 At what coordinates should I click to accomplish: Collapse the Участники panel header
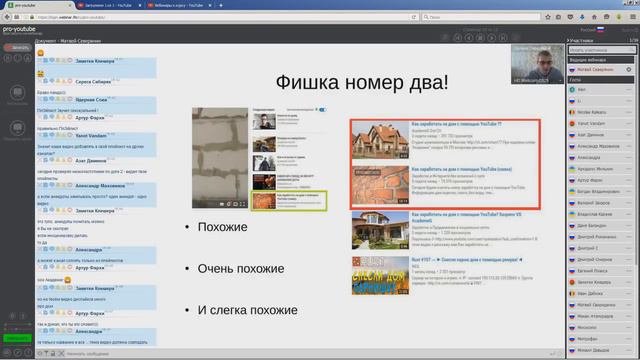580,40
